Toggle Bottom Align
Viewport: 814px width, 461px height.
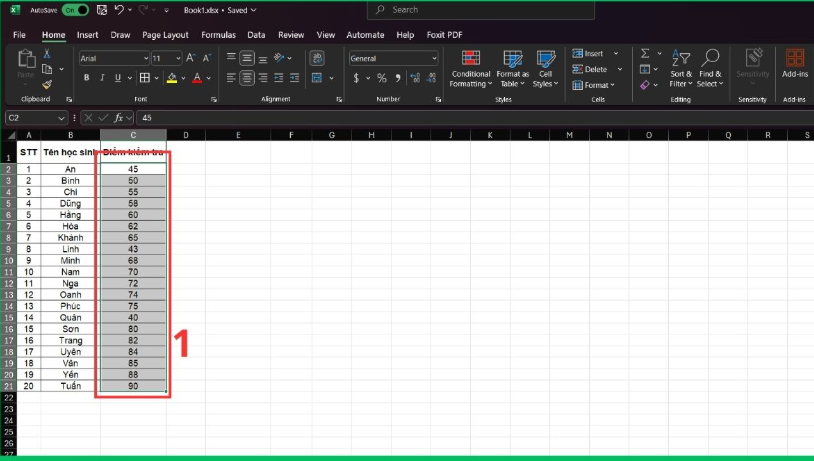263,58
